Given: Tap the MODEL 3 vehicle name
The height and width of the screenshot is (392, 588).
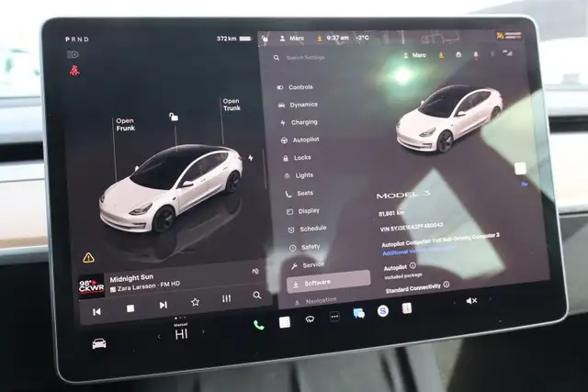Looking at the screenshot, I should point(403,195).
